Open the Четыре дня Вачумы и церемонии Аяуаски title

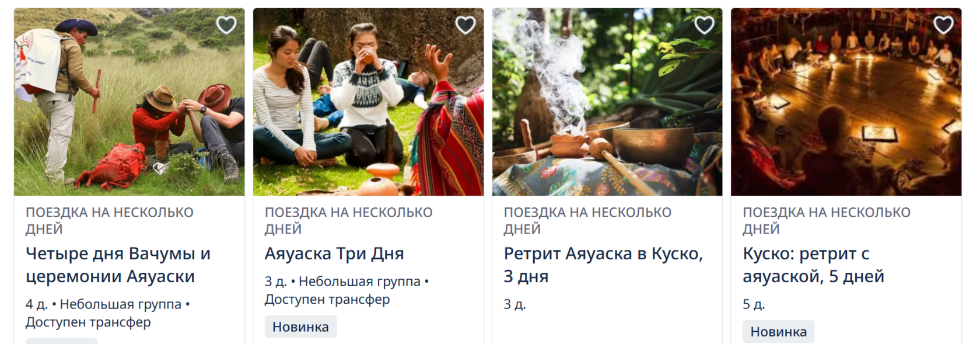[x=118, y=265]
